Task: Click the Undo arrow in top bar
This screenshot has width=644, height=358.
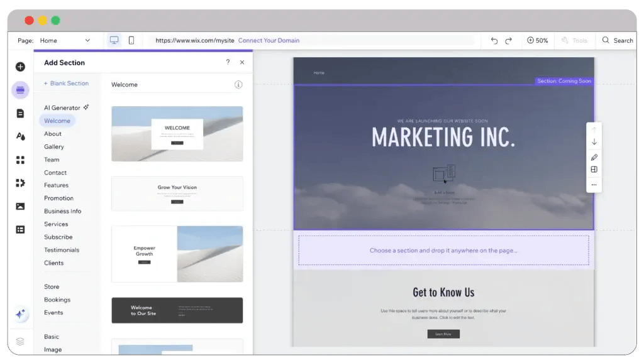Action: click(494, 40)
